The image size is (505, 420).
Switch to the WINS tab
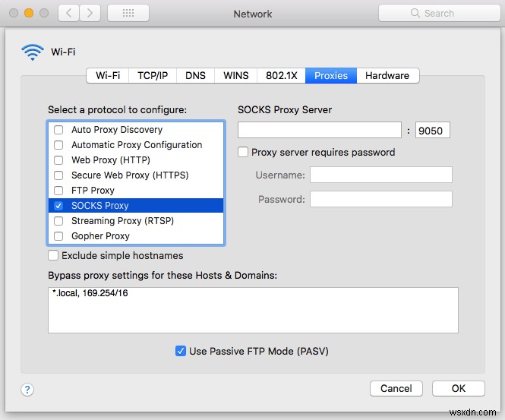pyautogui.click(x=235, y=76)
